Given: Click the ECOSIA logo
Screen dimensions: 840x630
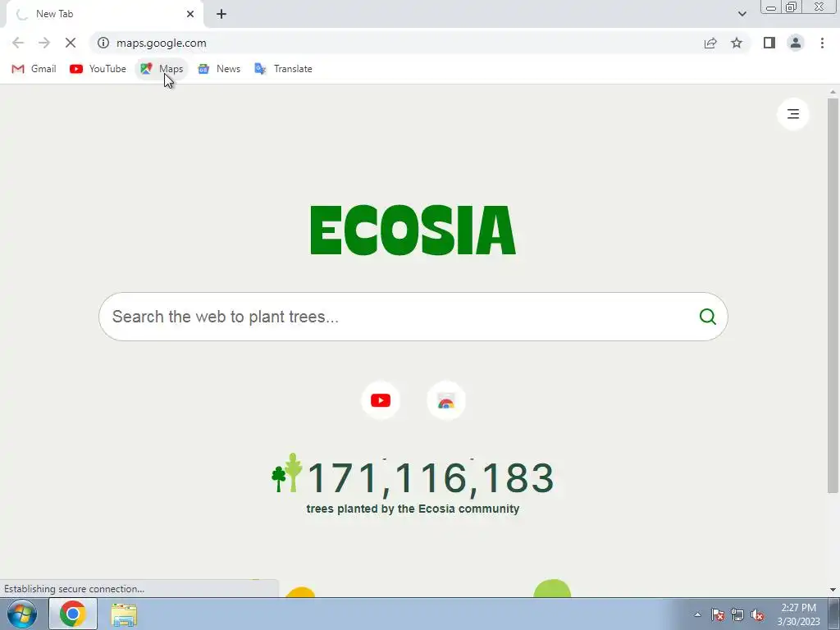Looking at the screenshot, I should pos(413,230).
